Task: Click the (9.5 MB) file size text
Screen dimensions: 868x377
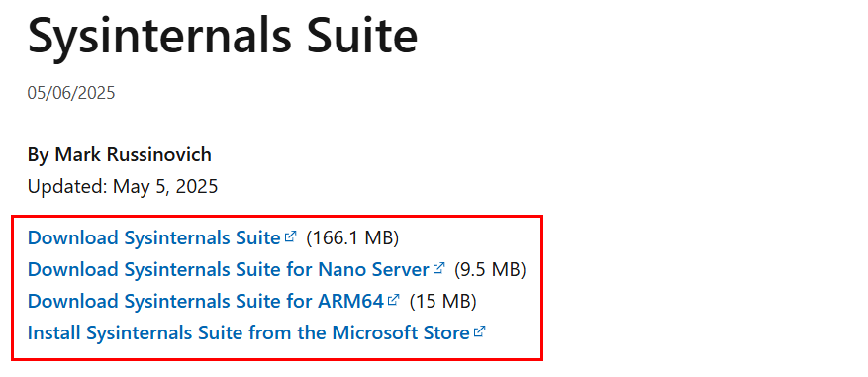Action: pyautogui.click(x=490, y=270)
